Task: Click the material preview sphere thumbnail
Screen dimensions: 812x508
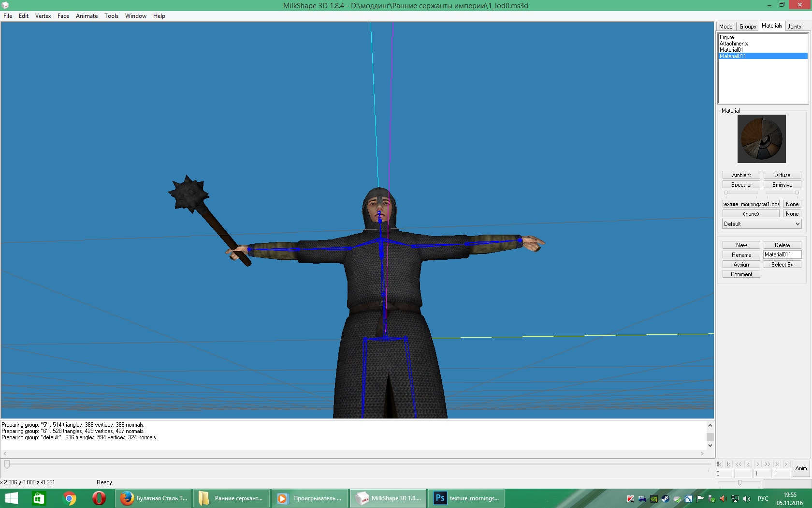Action: pyautogui.click(x=762, y=139)
